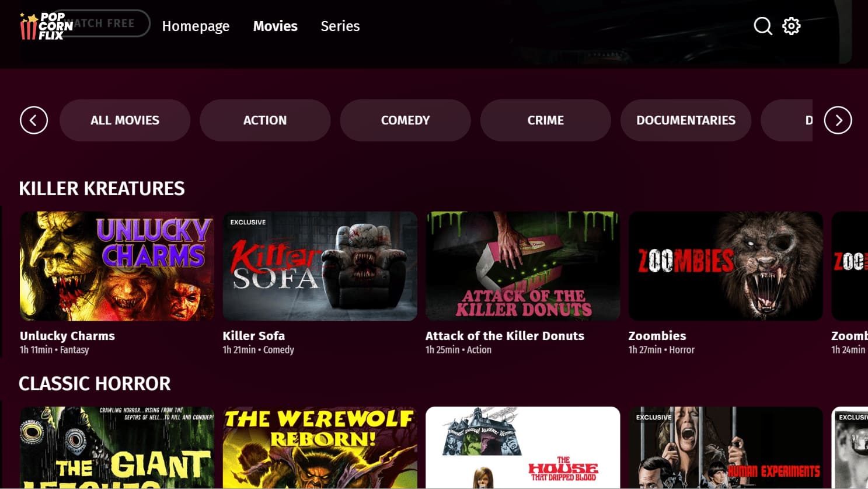868x489 pixels.
Task: Open The House That Dripped Blood poster
Action: 522,448
